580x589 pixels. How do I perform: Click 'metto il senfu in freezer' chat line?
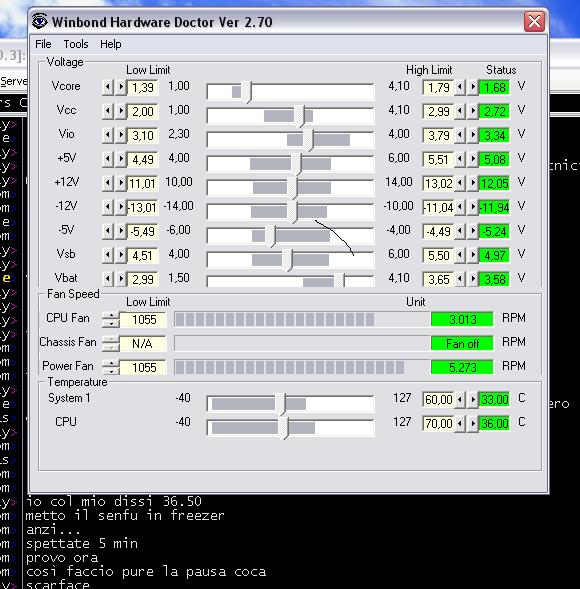[x=125, y=515]
